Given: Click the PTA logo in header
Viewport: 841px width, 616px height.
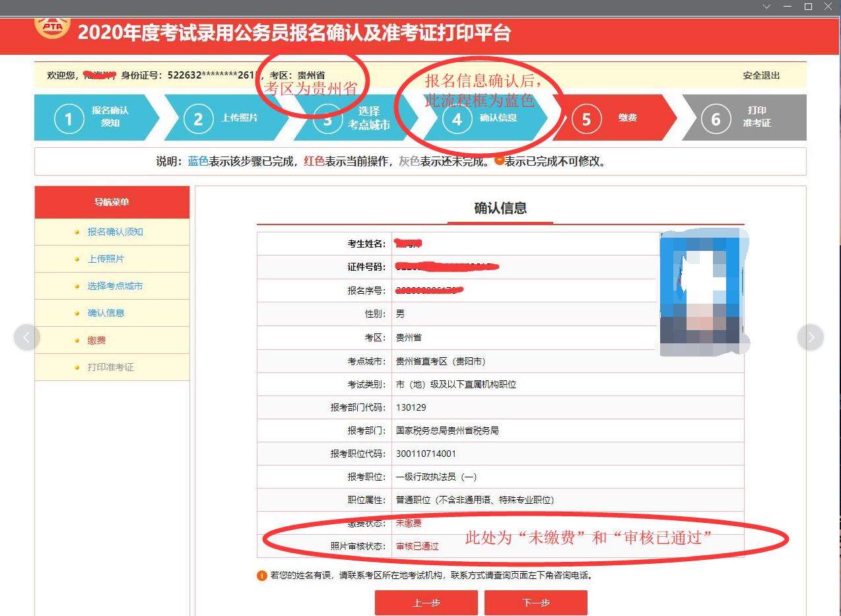Looking at the screenshot, I should tap(51, 28).
